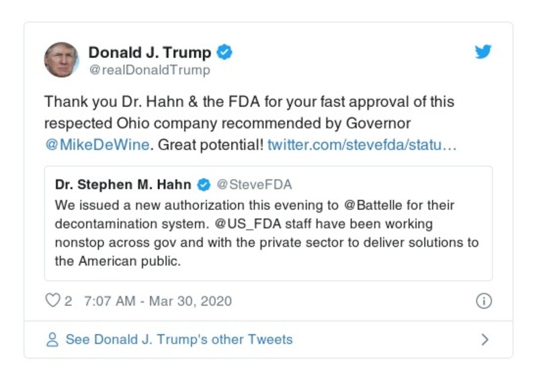This screenshot has width=537, height=392.
Task: Click the Twitter bird logo
Action: pyautogui.click(x=483, y=52)
